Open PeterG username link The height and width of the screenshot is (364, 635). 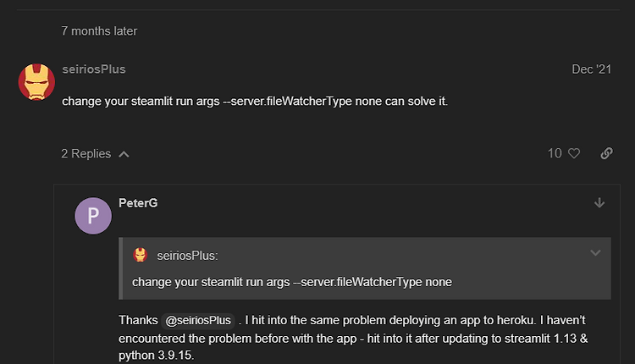click(x=138, y=203)
